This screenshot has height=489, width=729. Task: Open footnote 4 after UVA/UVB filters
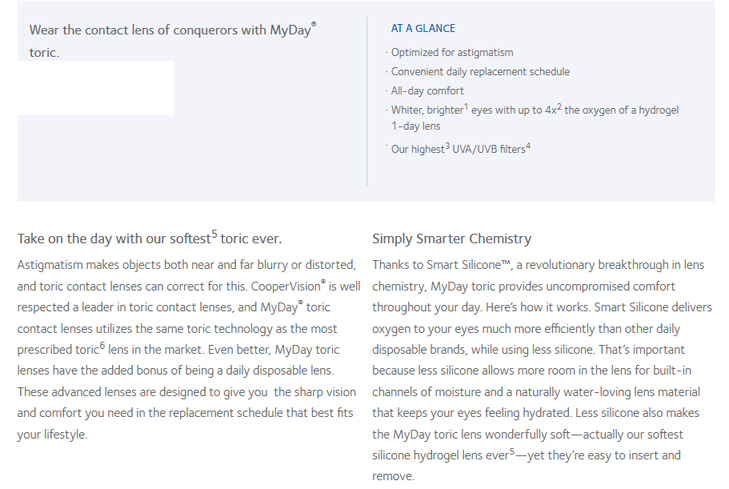[528, 145]
